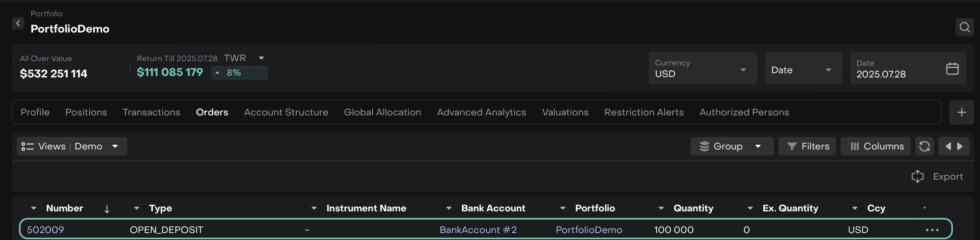Click the plus icon to add tab

click(961, 112)
